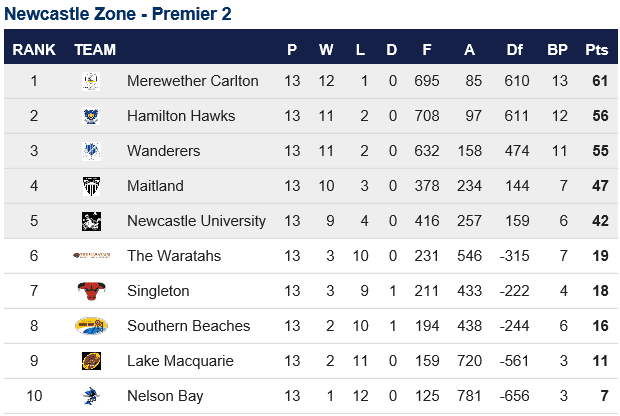Click the BP column header
620x416 pixels.
tap(558, 50)
